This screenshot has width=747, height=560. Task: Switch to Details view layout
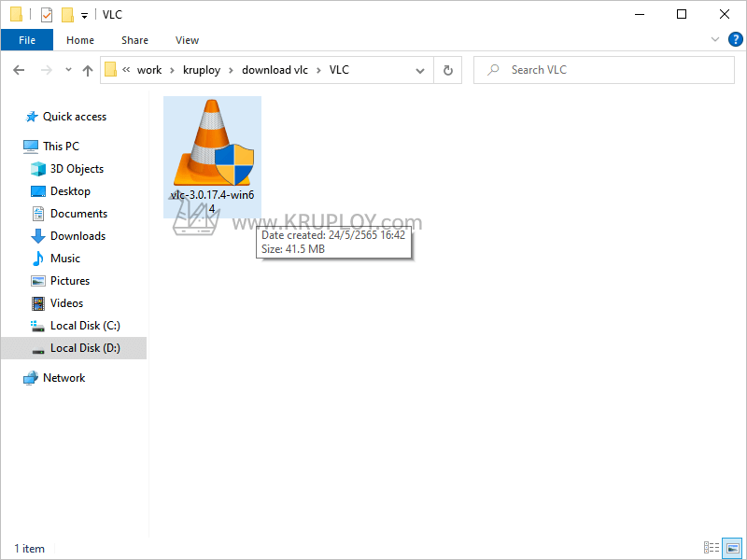click(712, 548)
